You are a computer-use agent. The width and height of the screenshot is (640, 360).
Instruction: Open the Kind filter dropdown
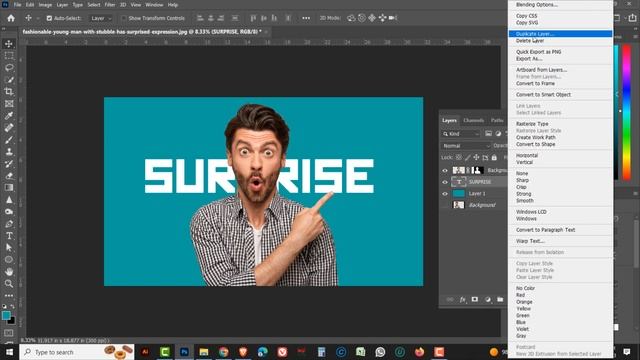pyautogui.click(x=461, y=134)
